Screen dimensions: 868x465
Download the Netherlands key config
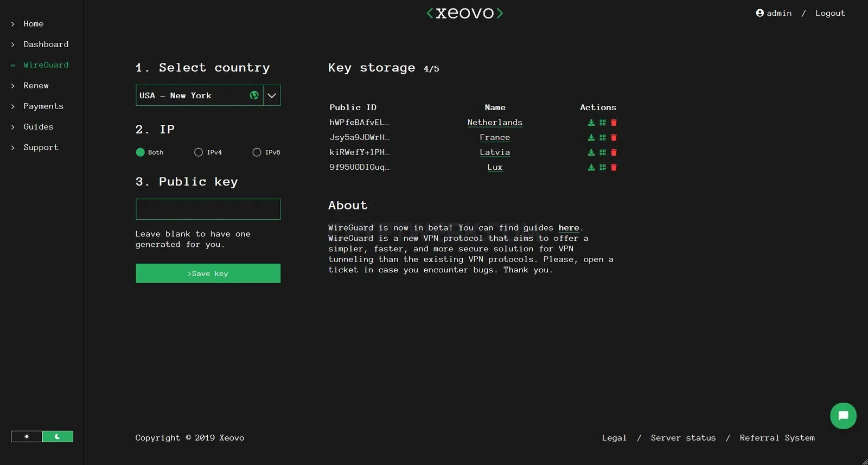tap(591, 123)
